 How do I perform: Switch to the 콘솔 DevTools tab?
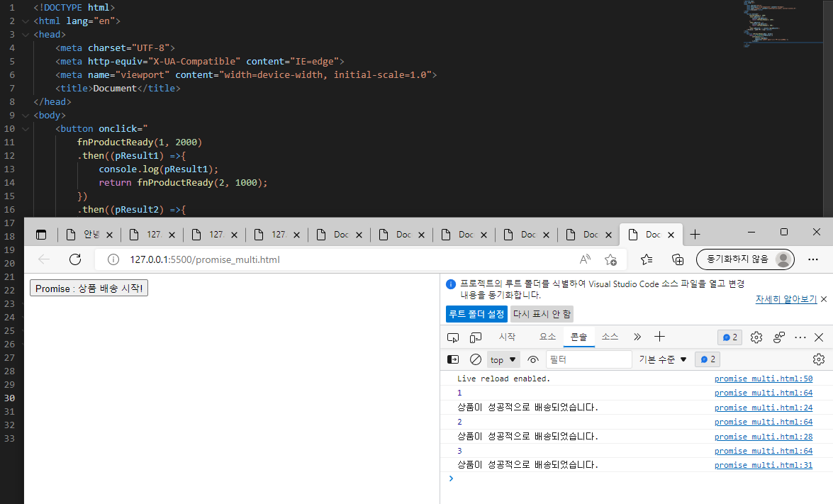pos(578,337)
